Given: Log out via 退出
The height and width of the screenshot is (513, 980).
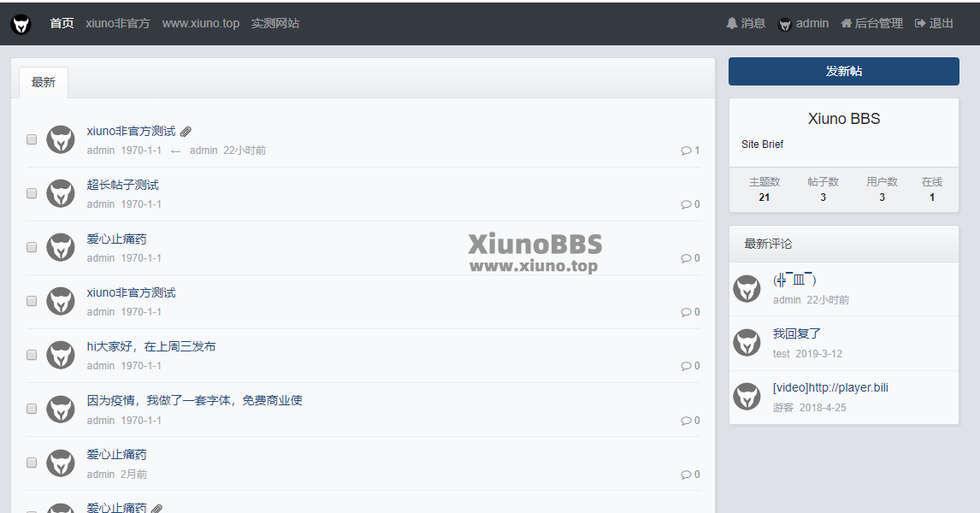Looking at the screenshot, I should [934, 24].
